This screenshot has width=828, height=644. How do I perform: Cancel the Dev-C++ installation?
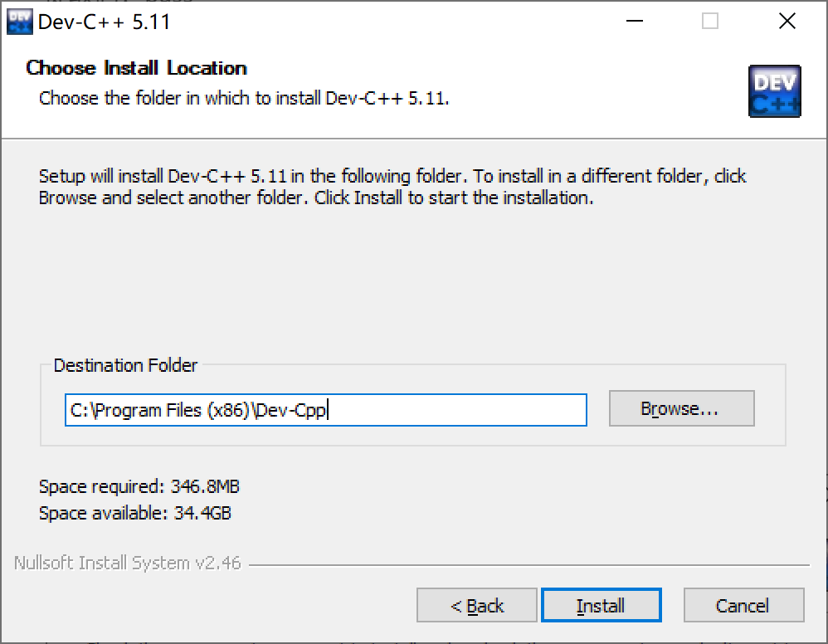[x=743, y=606]
